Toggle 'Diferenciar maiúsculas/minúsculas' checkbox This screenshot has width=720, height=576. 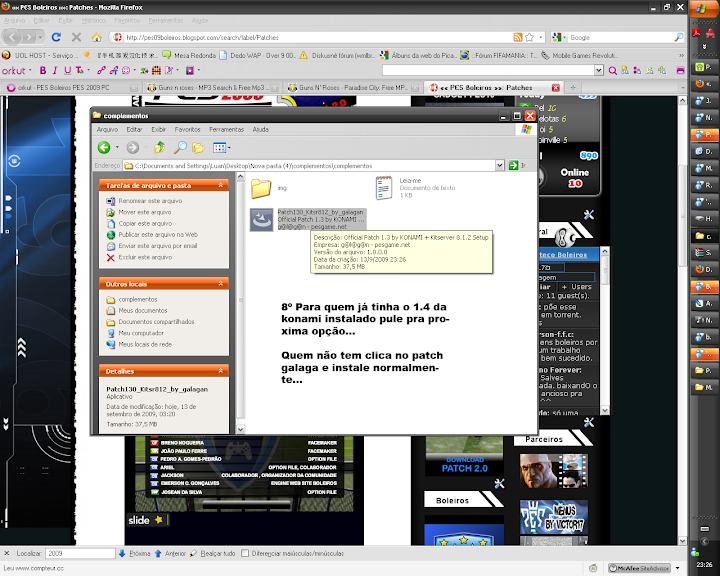247,553
